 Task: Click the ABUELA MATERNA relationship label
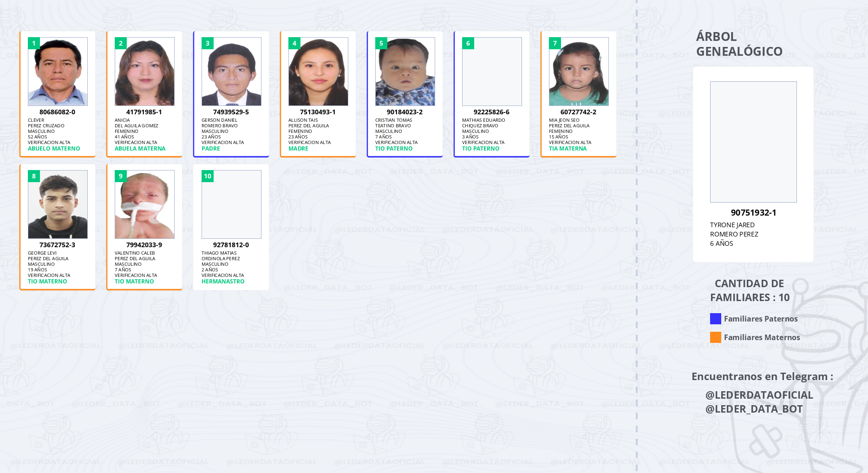140,149
